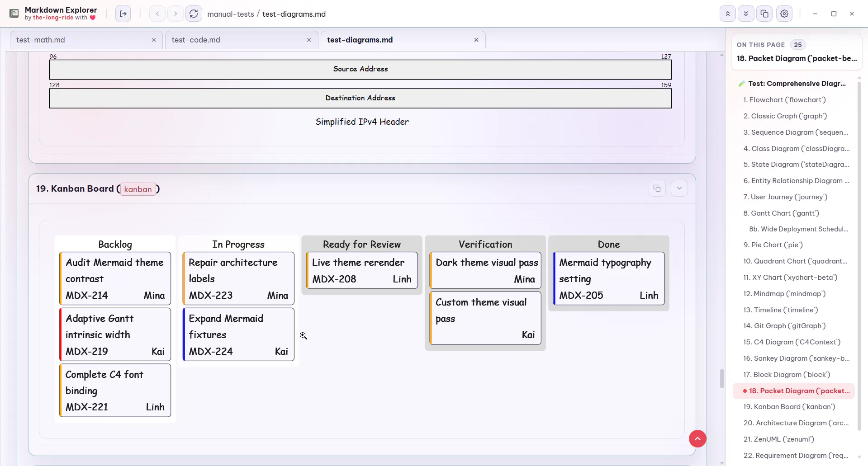Click the open folder exit icon
This screenshot has width=868, height=466.
(x=123, y=14)
